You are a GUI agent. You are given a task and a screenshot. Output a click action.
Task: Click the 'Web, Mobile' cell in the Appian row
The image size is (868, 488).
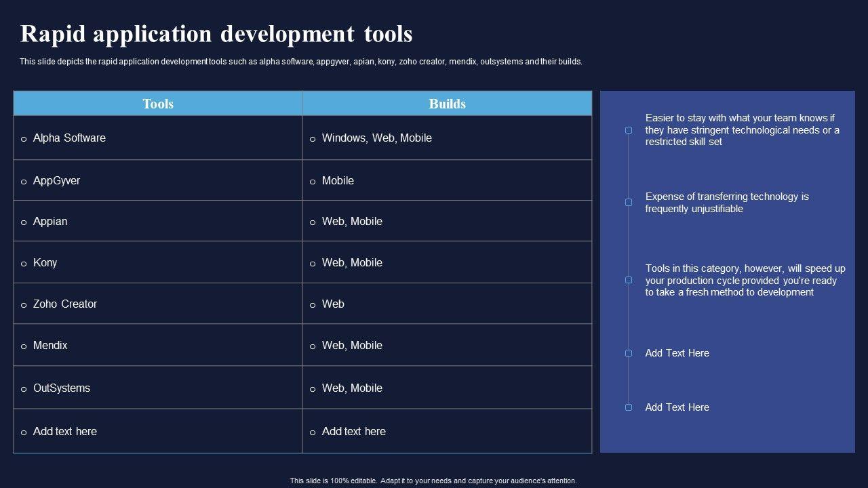(447, 221)
